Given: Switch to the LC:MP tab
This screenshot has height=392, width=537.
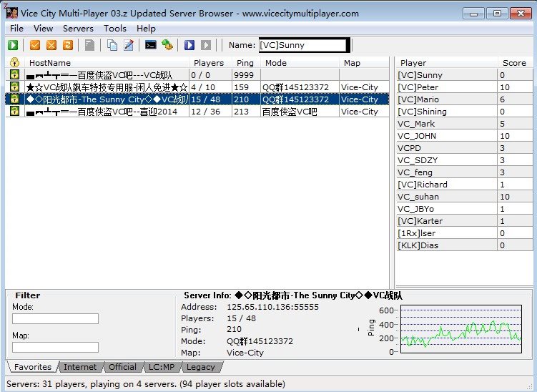Looking at the screenshot, I should (x=162, y=367).
